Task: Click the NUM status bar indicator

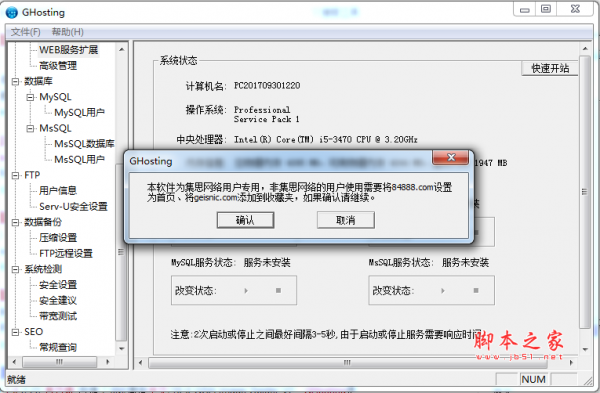Action: [533, 379]
